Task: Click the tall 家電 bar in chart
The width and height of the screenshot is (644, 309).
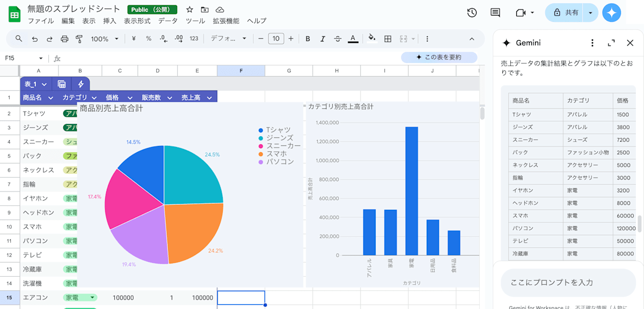Action: 412,191
